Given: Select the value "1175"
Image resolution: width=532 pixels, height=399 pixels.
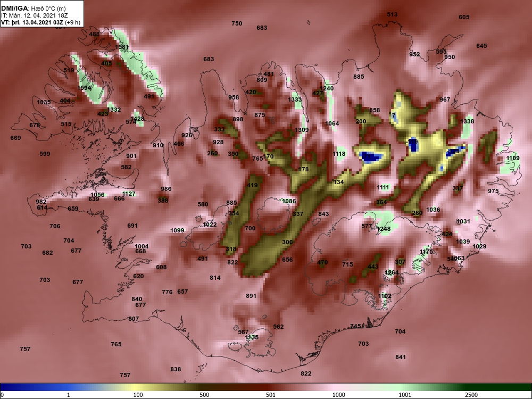Looking at the screenshot, I should pyautogui.click(x=426, y=252).
